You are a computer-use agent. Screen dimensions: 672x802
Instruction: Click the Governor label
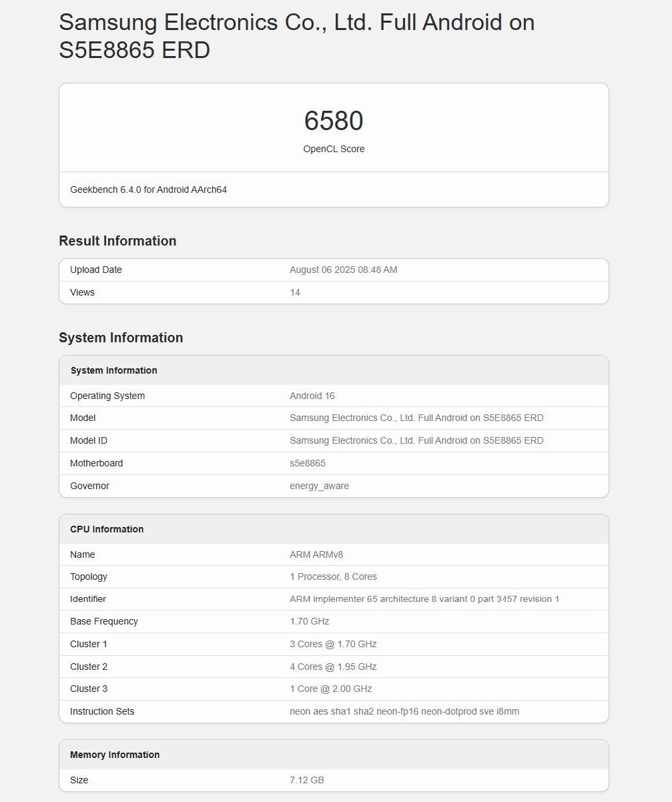[89, 486]
